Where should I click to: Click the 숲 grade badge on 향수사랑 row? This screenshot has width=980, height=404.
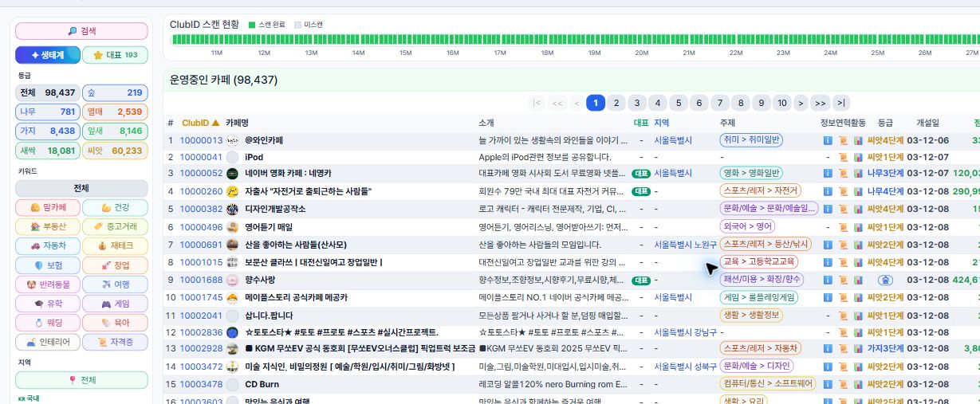(885, 280)
